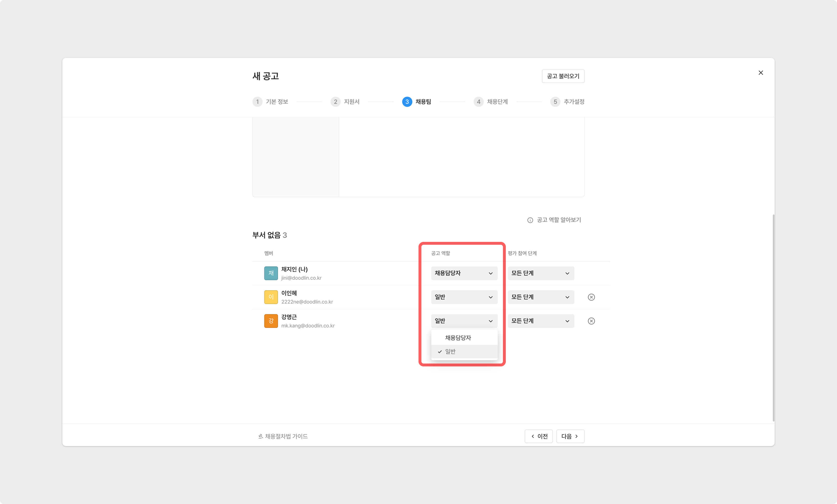Click the 공고 불러오기 button

(x=563, y=76)
